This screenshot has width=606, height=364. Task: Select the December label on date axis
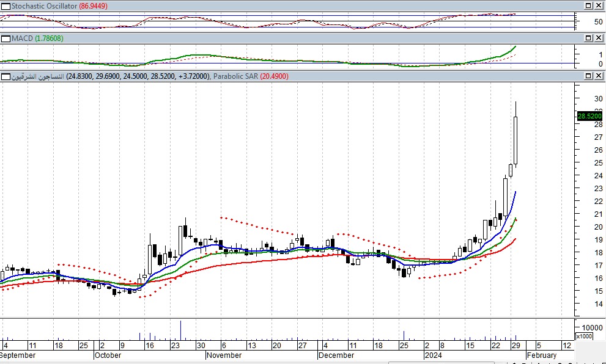click(x=336, y=355)
